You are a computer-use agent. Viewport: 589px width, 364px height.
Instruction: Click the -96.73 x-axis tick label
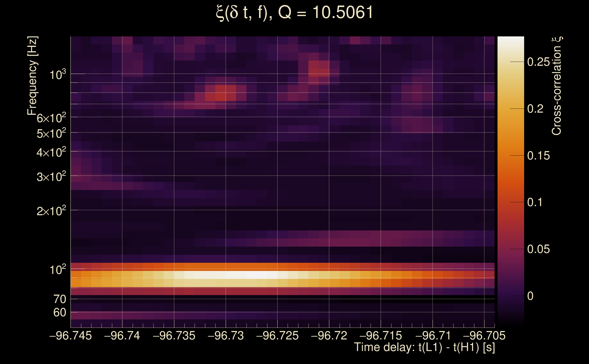coord(226,336)
